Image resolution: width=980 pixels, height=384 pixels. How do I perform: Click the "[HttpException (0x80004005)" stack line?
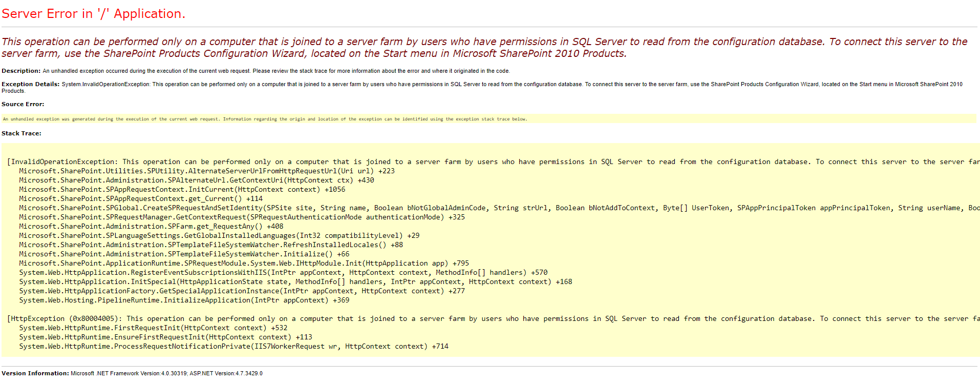493,318
